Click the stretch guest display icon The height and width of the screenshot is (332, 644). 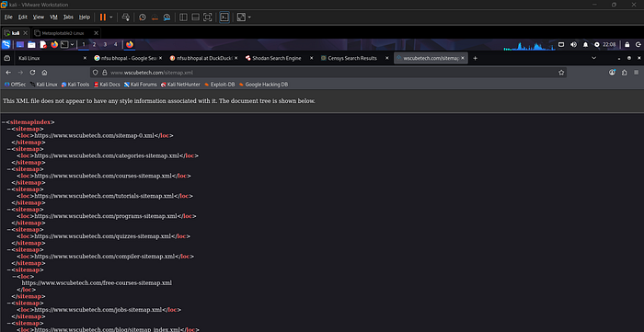241,17
